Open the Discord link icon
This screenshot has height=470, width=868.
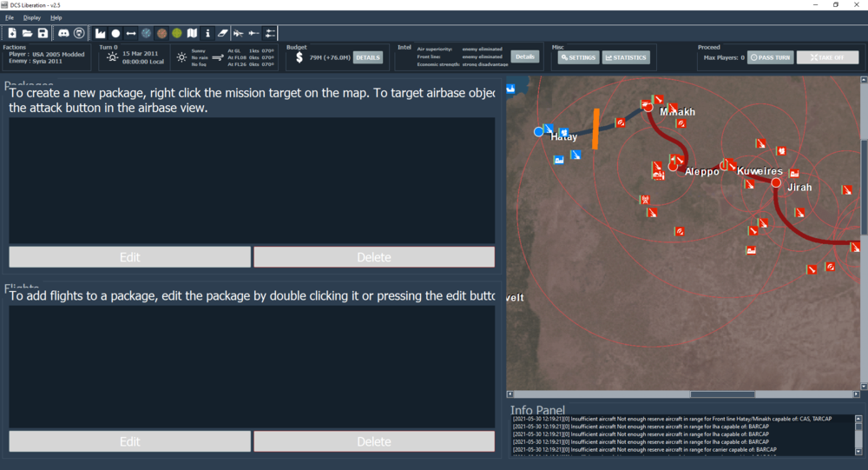[63, 33]
